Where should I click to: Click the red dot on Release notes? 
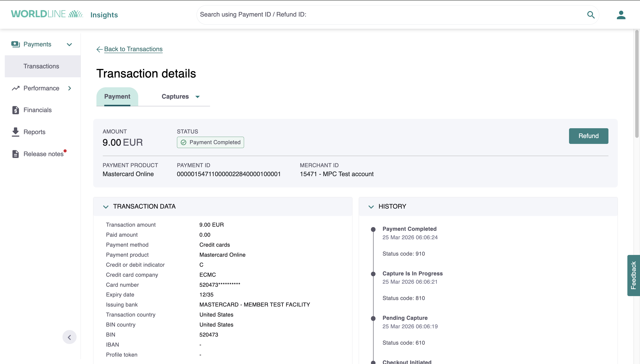pos(65,151)
